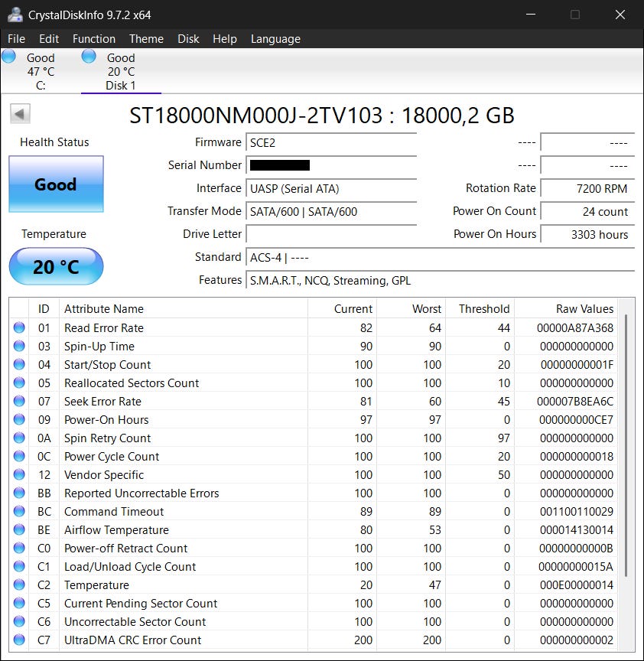Click the status orb next to Command Timeout
Viewport: 644px width, 661px height.
click(19, 511)
